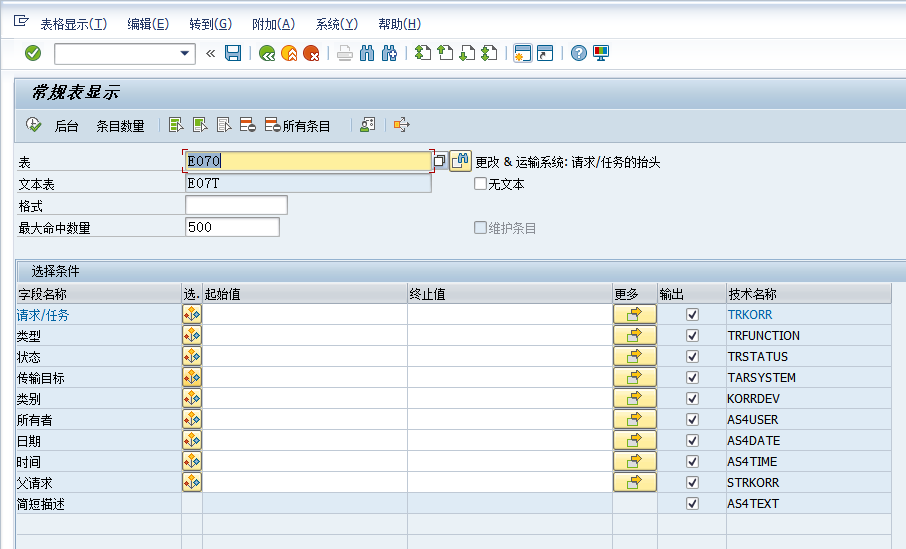The image size is (906, 549).
Task: Click the Find binoculars icon
Action: point(367,53)
